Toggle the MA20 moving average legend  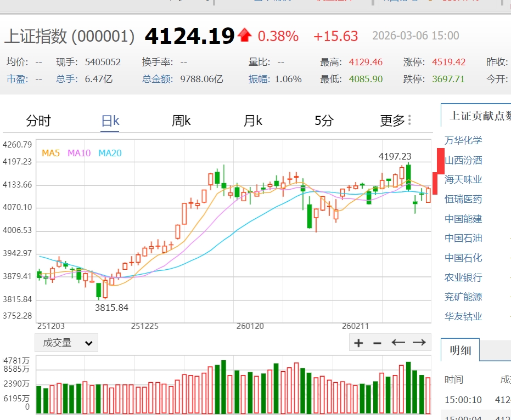pyautogui.click(x=110, y=153)
